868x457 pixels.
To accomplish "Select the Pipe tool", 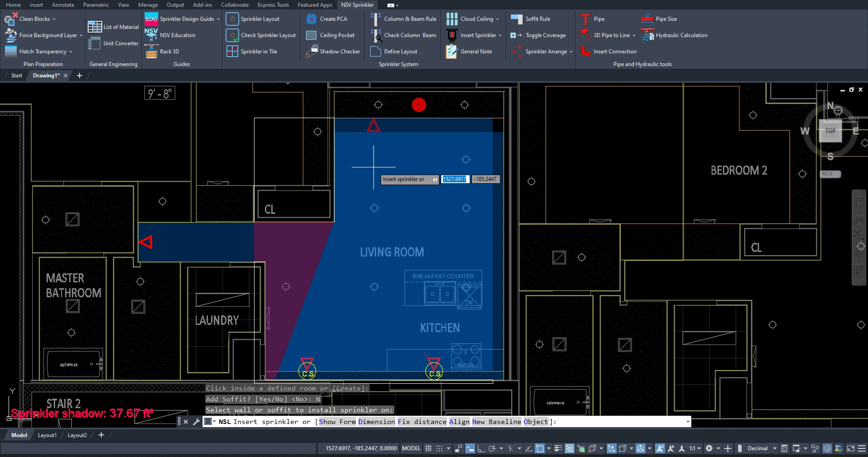I will pos(592,19).
